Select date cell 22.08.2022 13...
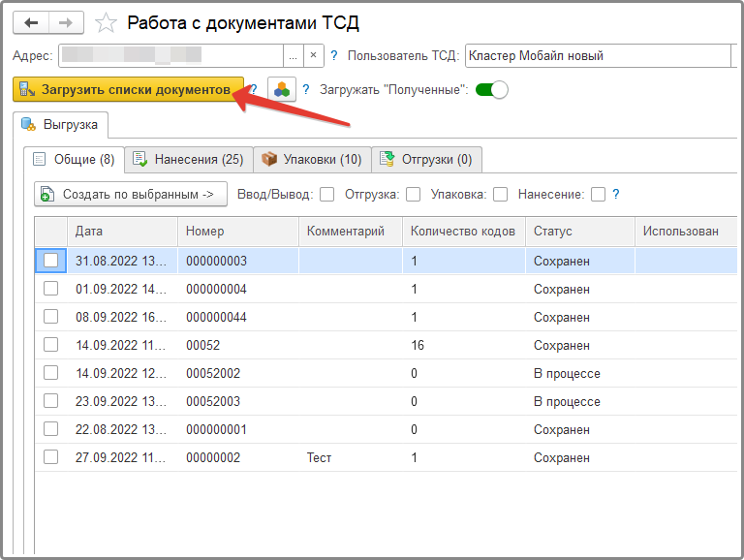 (x=122, y=429)
